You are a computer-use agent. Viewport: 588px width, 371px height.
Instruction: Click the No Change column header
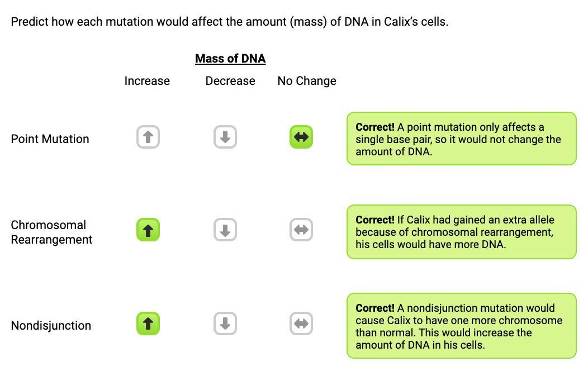[x=307, y=81]
